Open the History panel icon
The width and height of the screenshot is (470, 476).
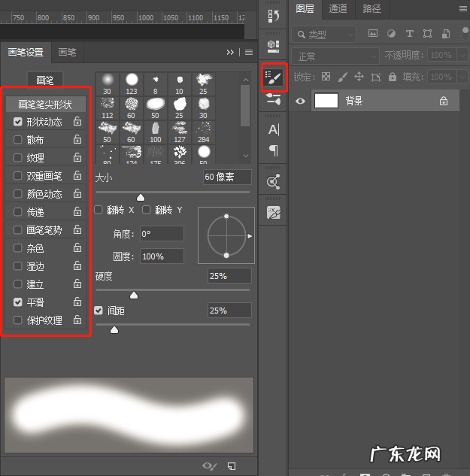[273, 16]
